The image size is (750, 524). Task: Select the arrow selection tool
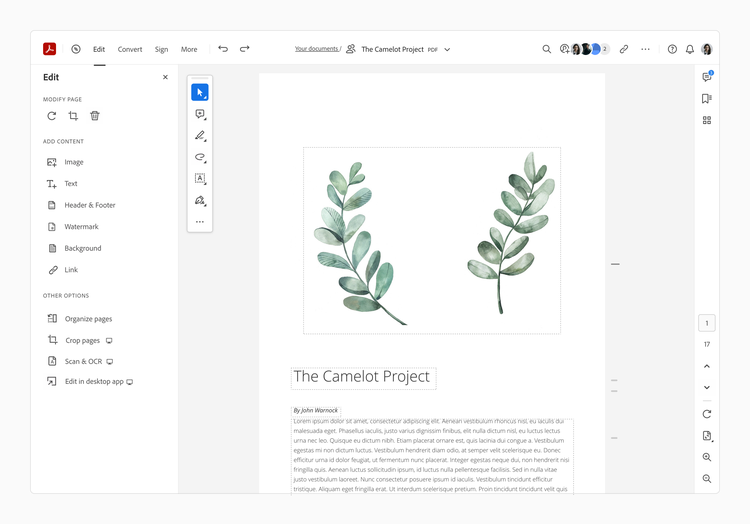[199, 92]
